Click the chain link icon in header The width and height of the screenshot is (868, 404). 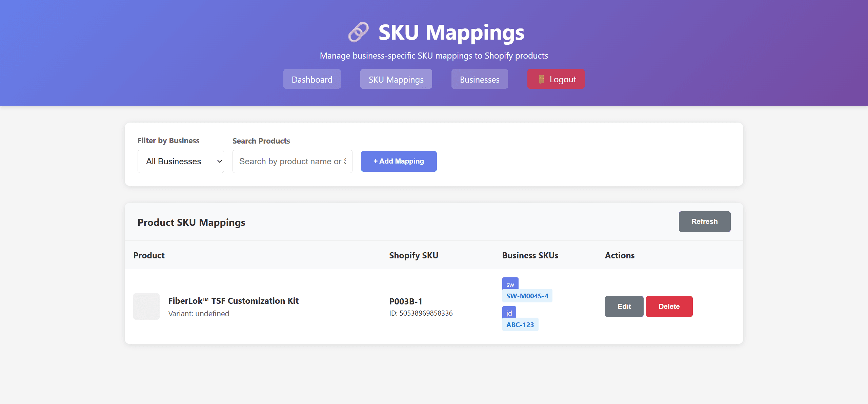(358, 33)
